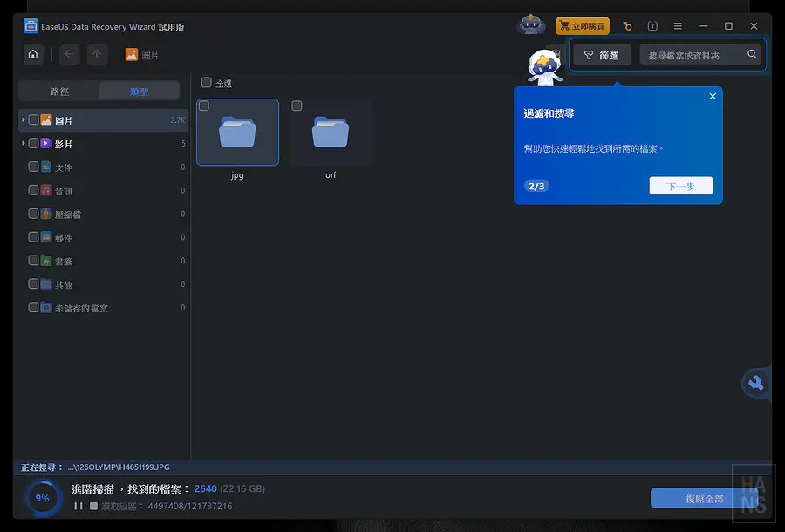Switch to the 路徑 tab
Image resolution: width=785 pixels, height=532 pixels.
59,90
